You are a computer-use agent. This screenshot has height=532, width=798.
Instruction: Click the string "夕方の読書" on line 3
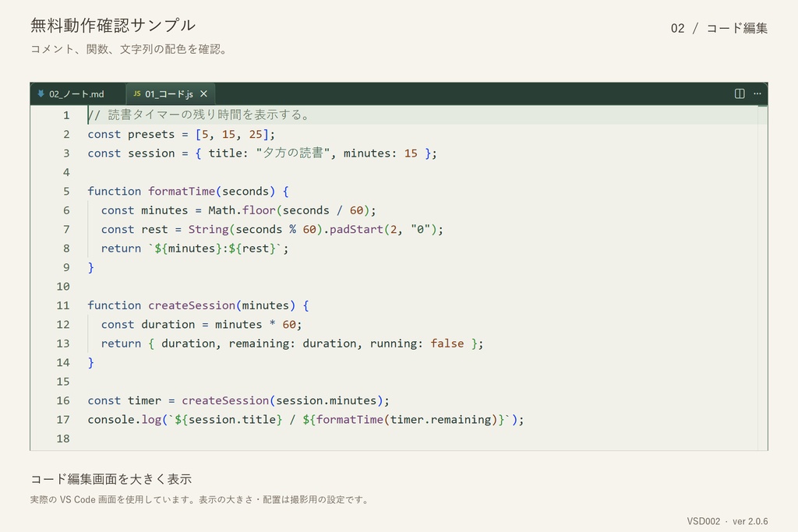pos(293,153)
